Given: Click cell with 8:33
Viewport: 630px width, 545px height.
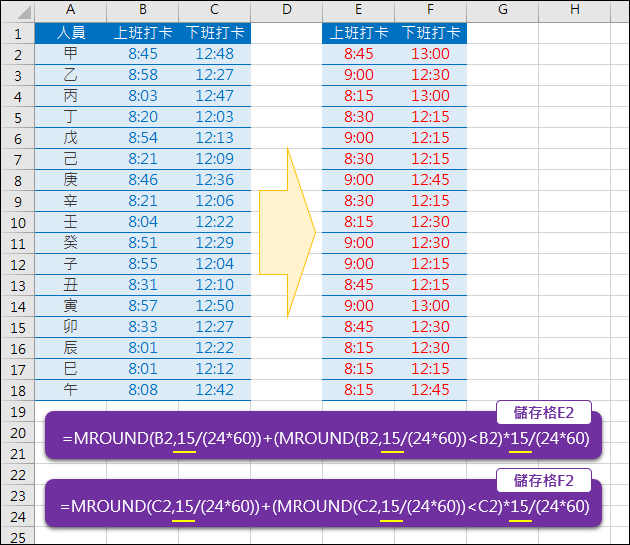Looking at the screenshot, I should [x=143, y=327].
